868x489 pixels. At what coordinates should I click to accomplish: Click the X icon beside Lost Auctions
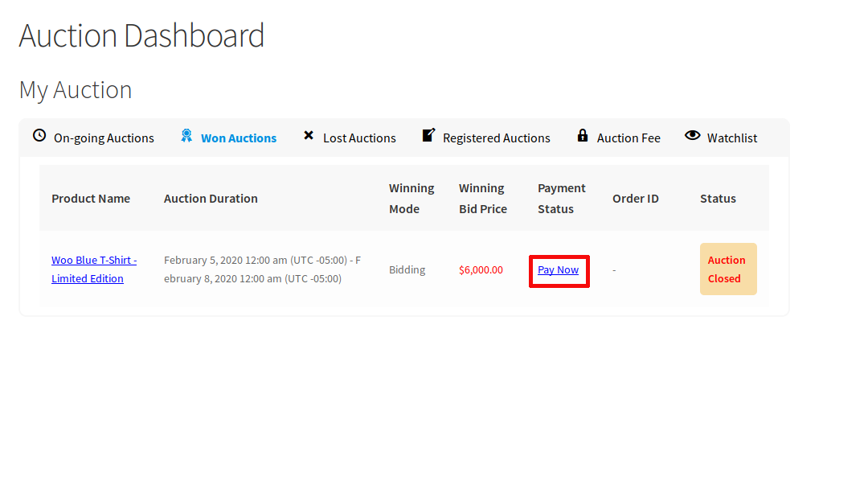point(309,136)
